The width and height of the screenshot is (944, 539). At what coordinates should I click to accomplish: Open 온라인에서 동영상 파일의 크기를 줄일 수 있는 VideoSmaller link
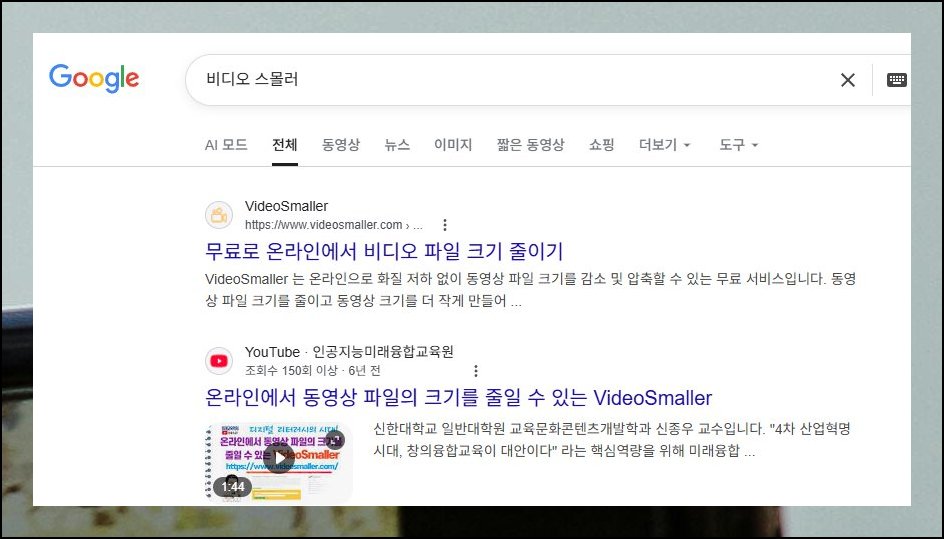coord(458,397)
